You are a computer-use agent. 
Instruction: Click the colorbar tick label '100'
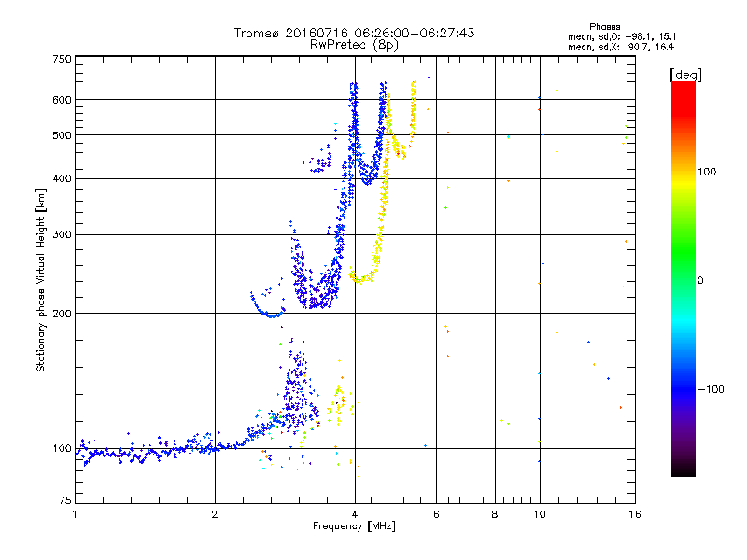[x=707, y=172]
